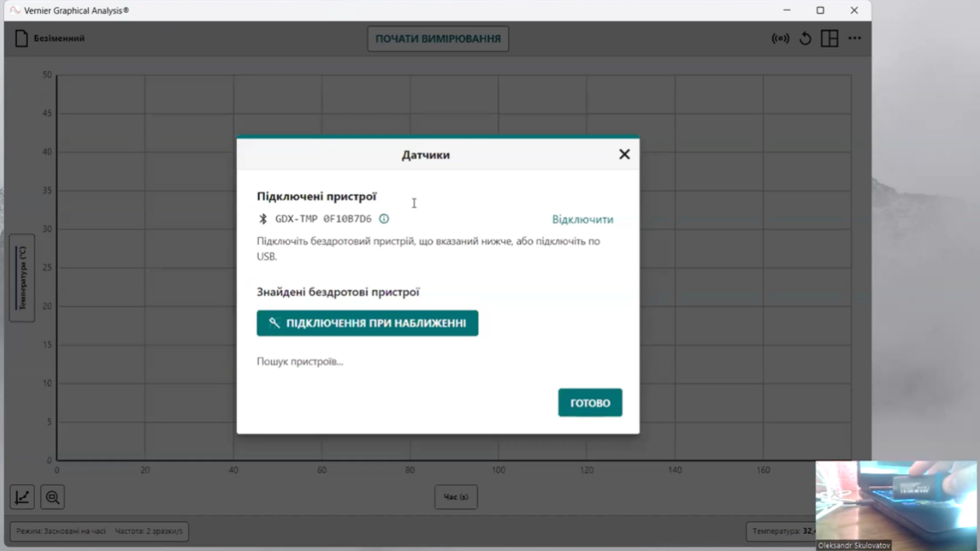Click the circular arrow reset icon
Viewport: 980px width, 551px height.
tap(805, 38)
